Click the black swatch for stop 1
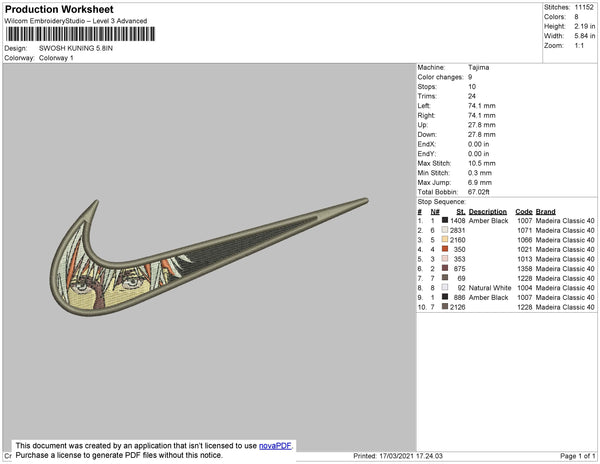The image size is (600, 464). pos(446,221)
